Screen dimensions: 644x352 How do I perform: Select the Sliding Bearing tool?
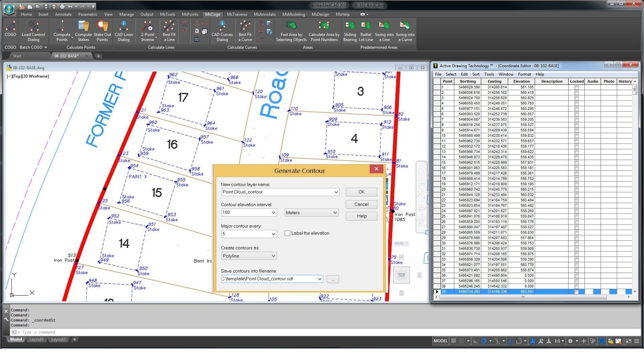pyautogui.click(x=350, y=31)
